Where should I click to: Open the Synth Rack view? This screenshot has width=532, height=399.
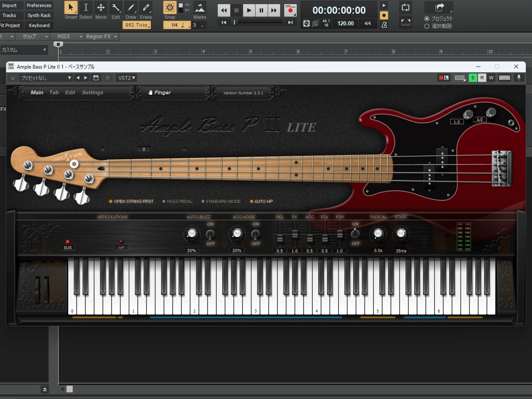click(x=39, y=15)
